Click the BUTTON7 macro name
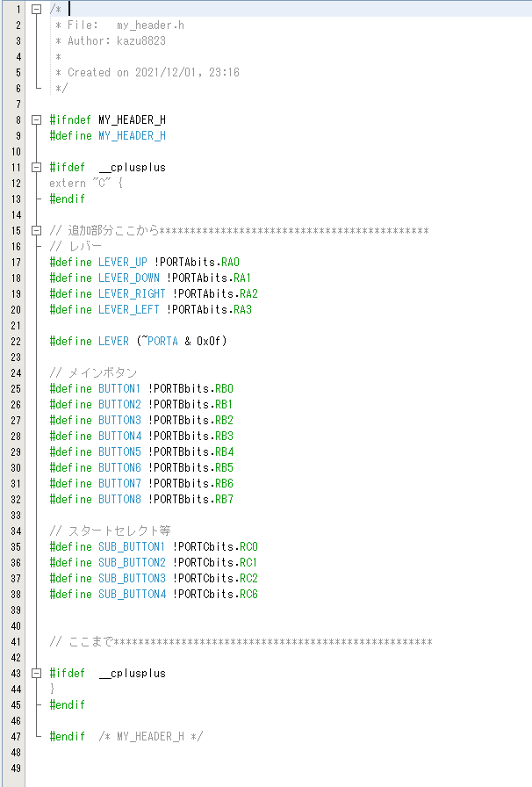The image size is (532, 787). 119,483
